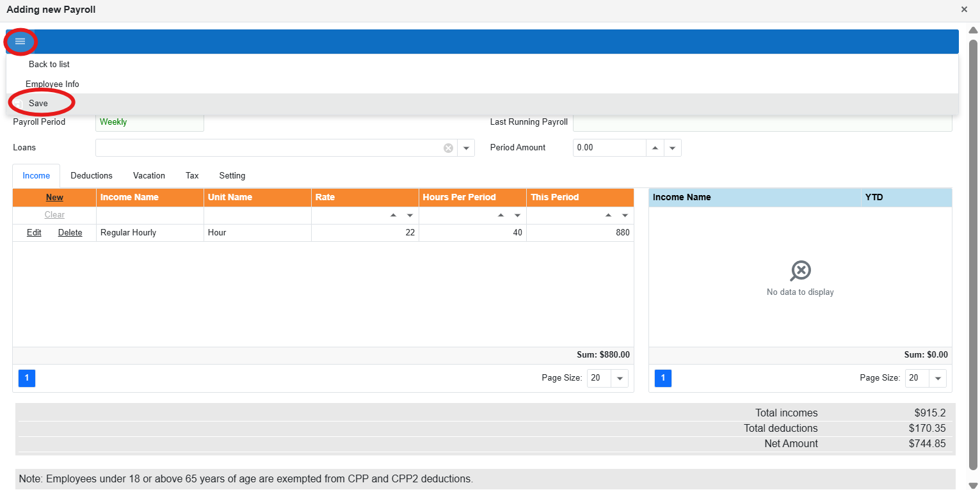Select the This Period 880 cell
The height and width of the screenshot is (490, 980).
(x=580, y=233)
